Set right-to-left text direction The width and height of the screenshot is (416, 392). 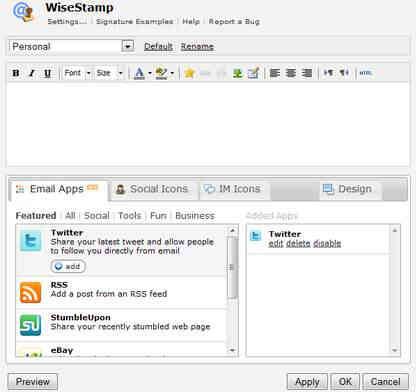coord(344,73)
